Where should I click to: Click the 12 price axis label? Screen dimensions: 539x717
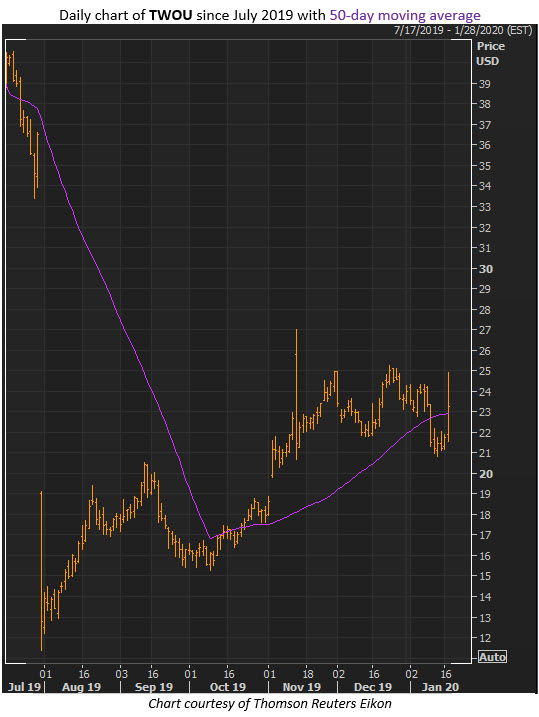tap(485, 638)
